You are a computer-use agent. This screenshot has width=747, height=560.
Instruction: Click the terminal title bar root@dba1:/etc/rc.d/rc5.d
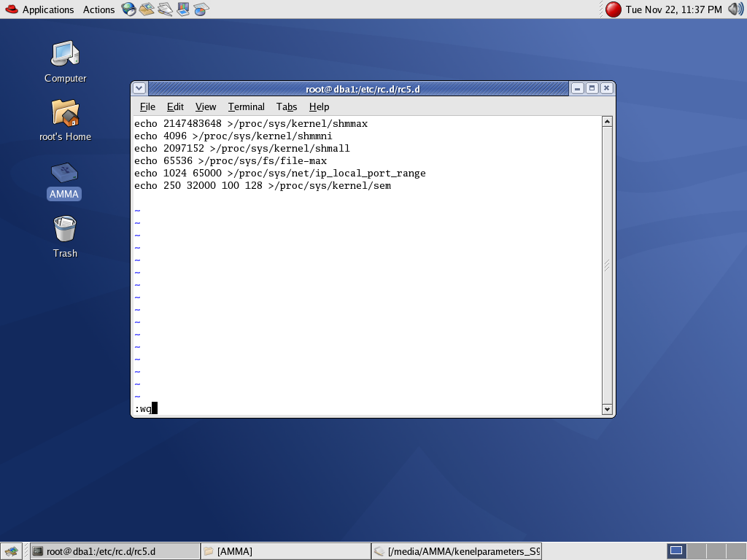(x=363, y=89)
